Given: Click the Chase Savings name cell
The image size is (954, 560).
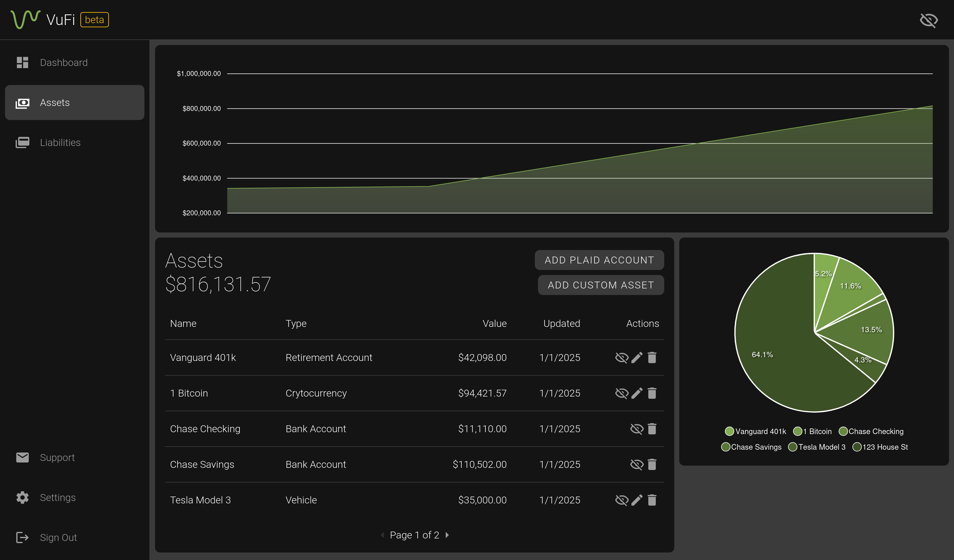Looking at the screenshot, I should (202, 464).
